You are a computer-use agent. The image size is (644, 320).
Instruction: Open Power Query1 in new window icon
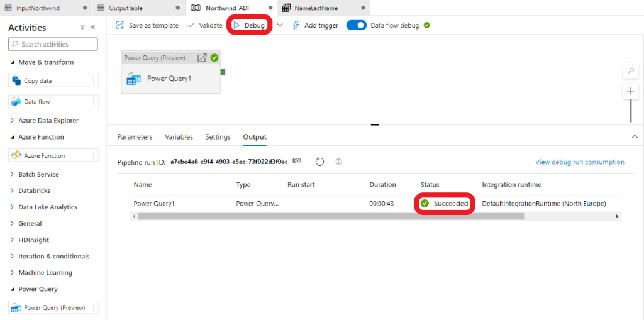click(x=202, y=58)
